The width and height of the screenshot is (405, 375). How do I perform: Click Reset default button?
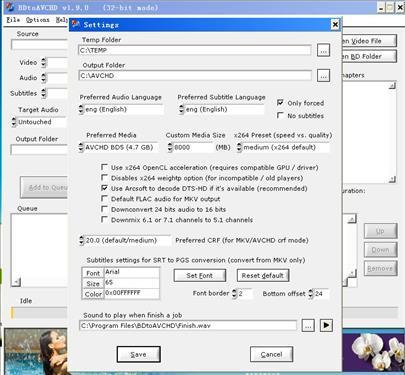[x=263, y=275]
